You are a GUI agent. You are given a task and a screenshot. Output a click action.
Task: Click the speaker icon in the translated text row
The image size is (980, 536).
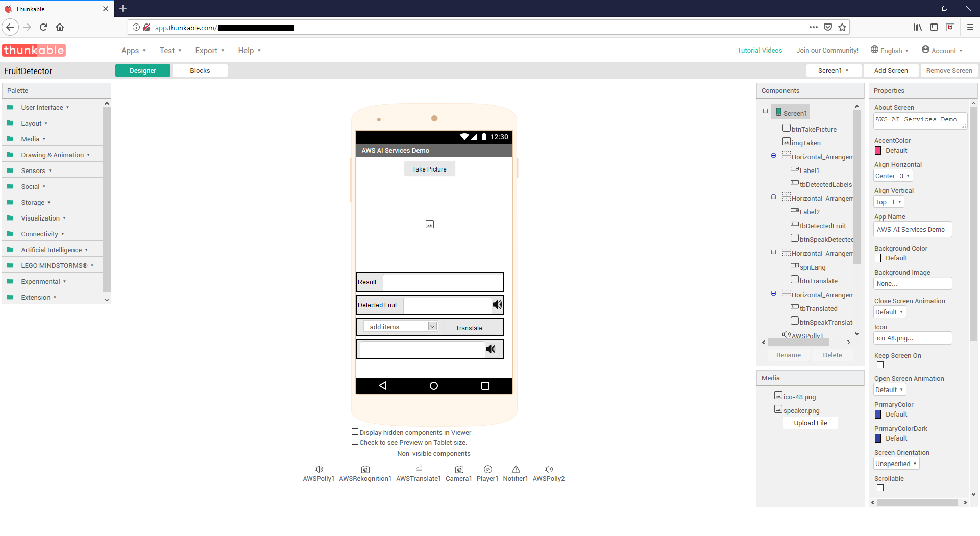(491, 349)
